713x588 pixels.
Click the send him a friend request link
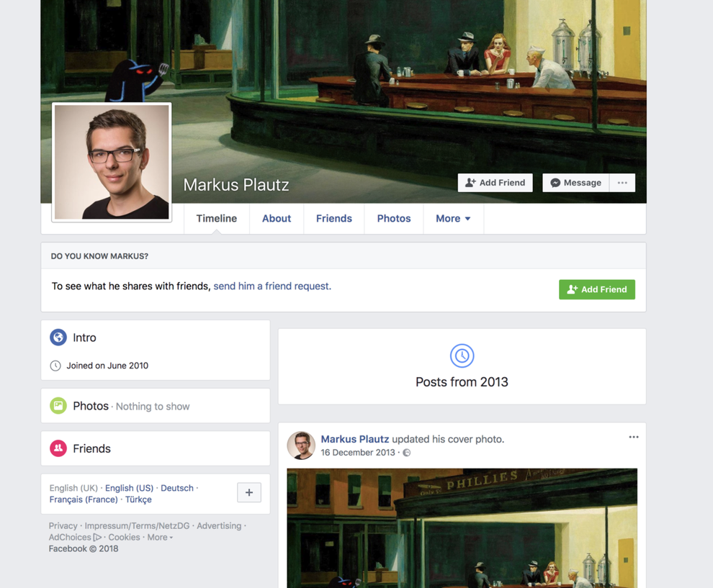point(272,286)
